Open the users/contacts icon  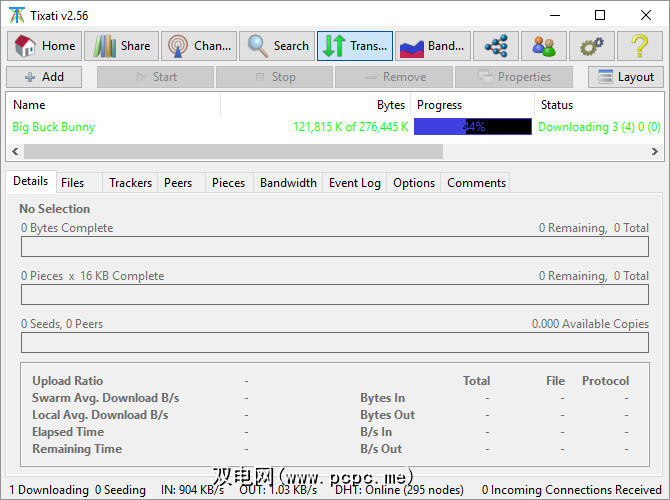pos(544,46)
